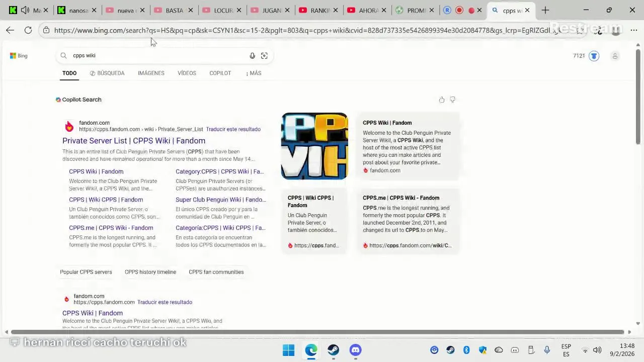Switch to the TODO search tab
This screenshot has width=644, height=362.
(x=69, y=73)
